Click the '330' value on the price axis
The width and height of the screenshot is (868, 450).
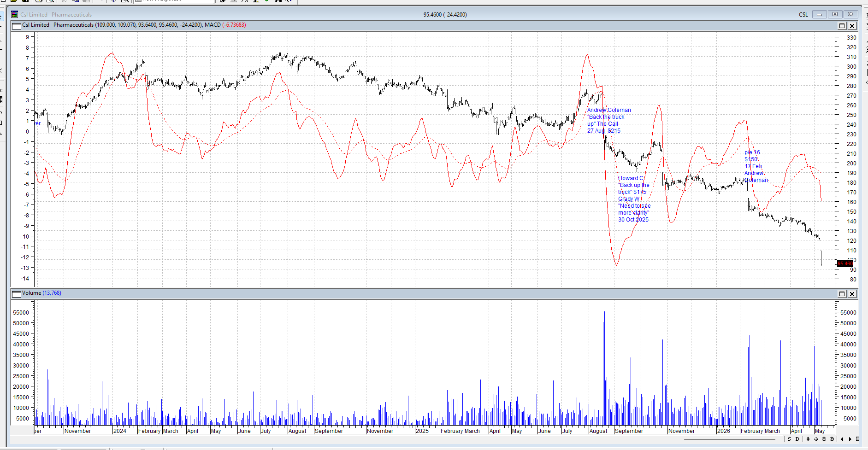coord(851,38)
